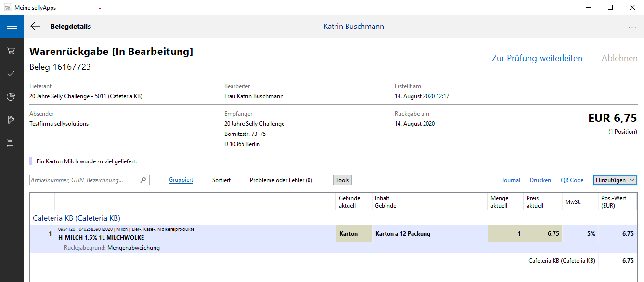Switch to Sortiert view

221,180
